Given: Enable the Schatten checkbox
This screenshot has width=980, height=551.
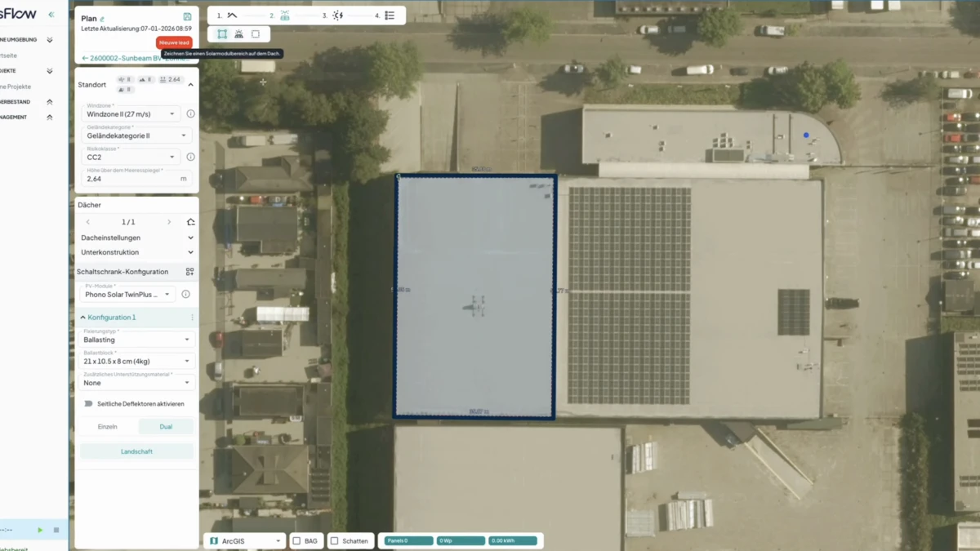Looking at the screenshot, I should click(x=334, y=541).
